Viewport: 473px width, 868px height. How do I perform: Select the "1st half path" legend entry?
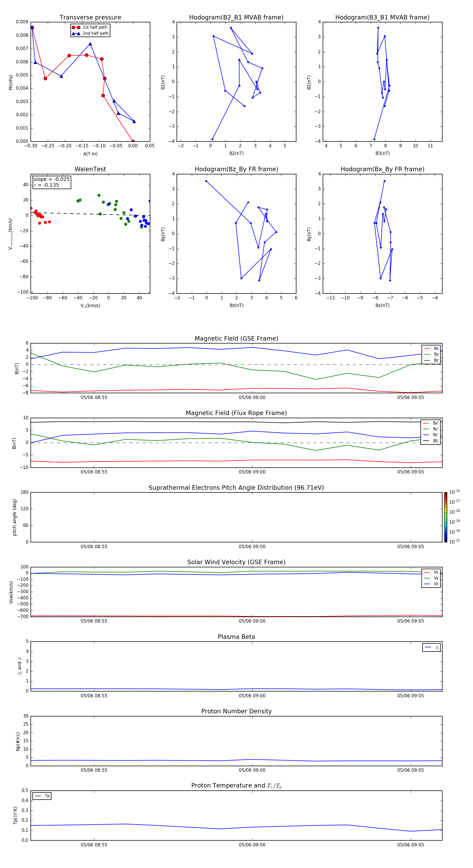[90, 27]
